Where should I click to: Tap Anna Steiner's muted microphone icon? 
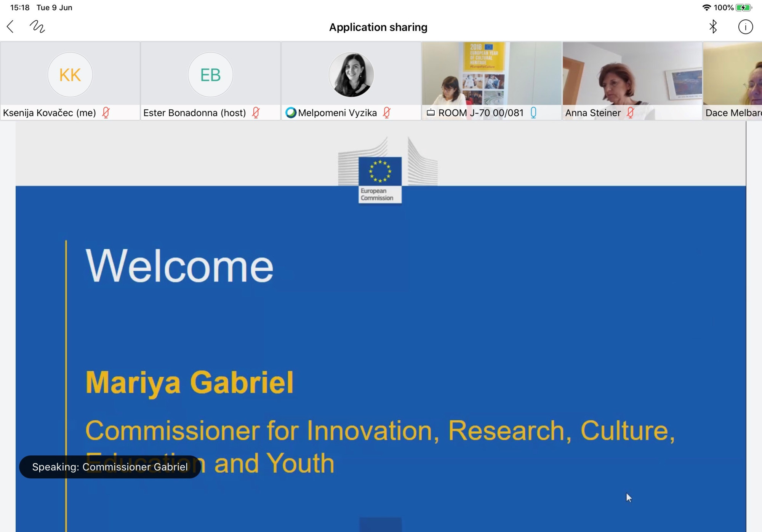631,113
